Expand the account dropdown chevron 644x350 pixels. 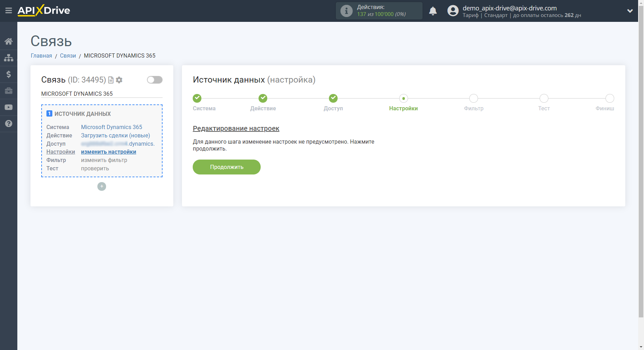(630, 11)
